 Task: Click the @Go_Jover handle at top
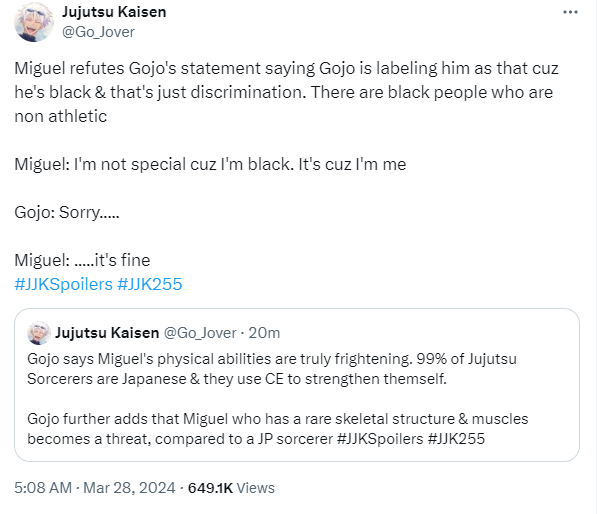click(x=98, y=32)
